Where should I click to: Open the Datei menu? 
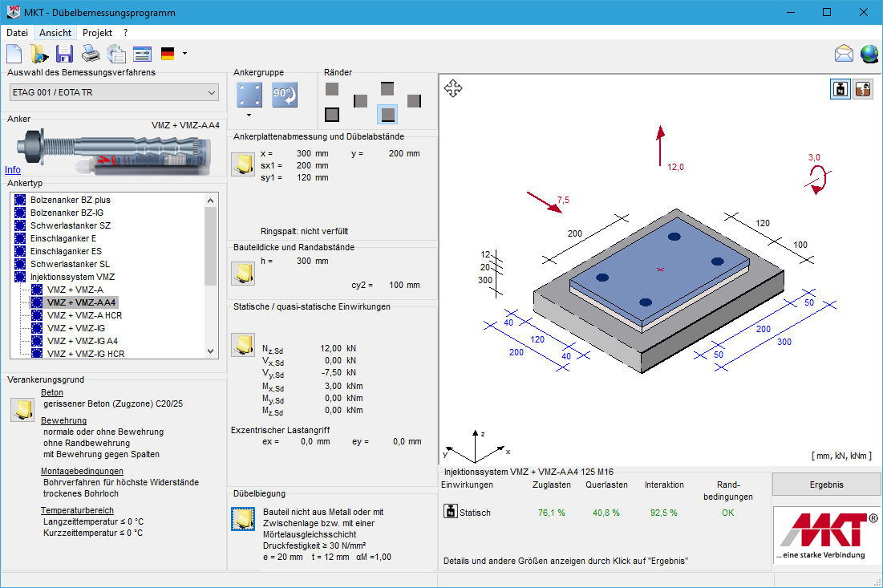coord(18,33)
